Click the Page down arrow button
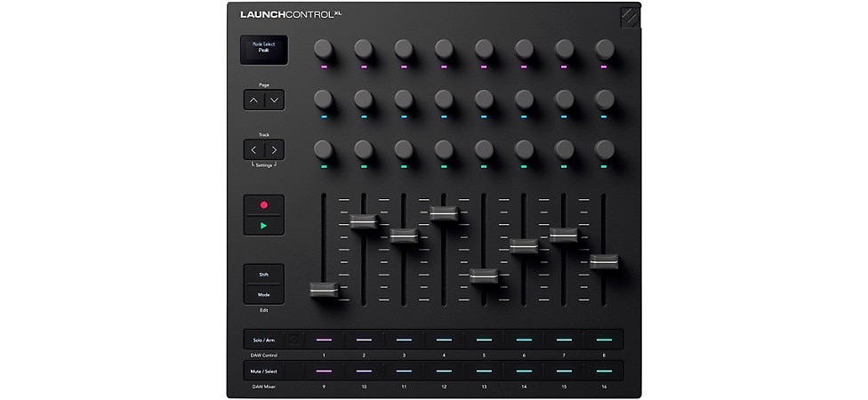The width and height of the screenshot is (868, 400). 275,100
